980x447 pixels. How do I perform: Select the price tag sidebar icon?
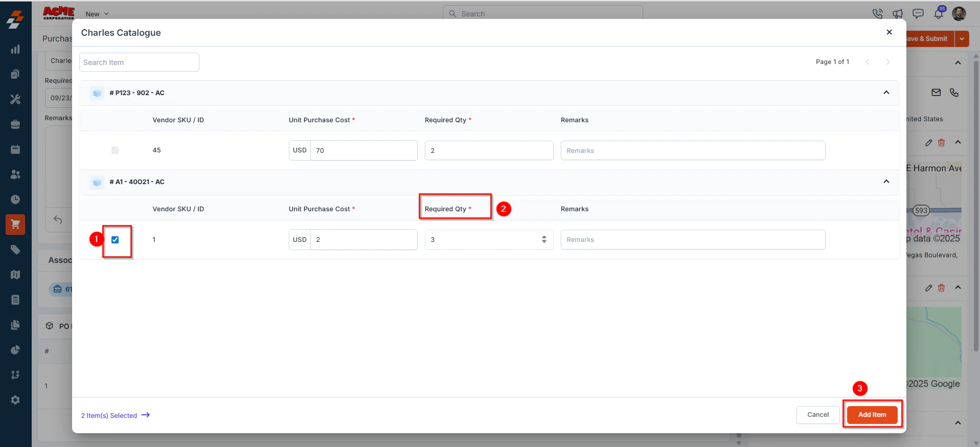point(15,250)
